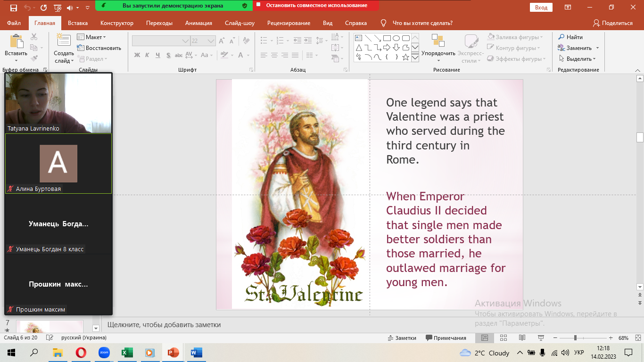644x362 pixels.
Task: Start Slide Show from status bar icon
Action: (x=541, y=338)
